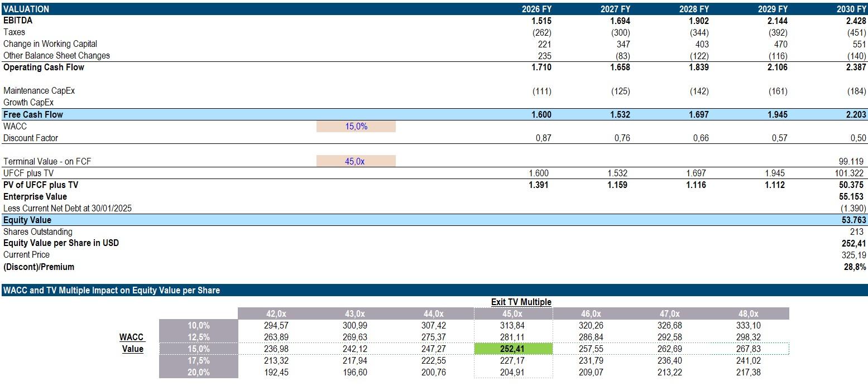The image size is (868, 386).
Task: Select the WACC input cell showing 15,0%
Action: click(356, 126)
